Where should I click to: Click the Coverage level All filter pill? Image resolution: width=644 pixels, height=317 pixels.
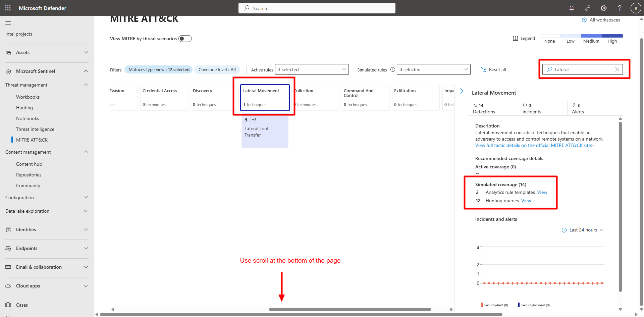[217, 69]
